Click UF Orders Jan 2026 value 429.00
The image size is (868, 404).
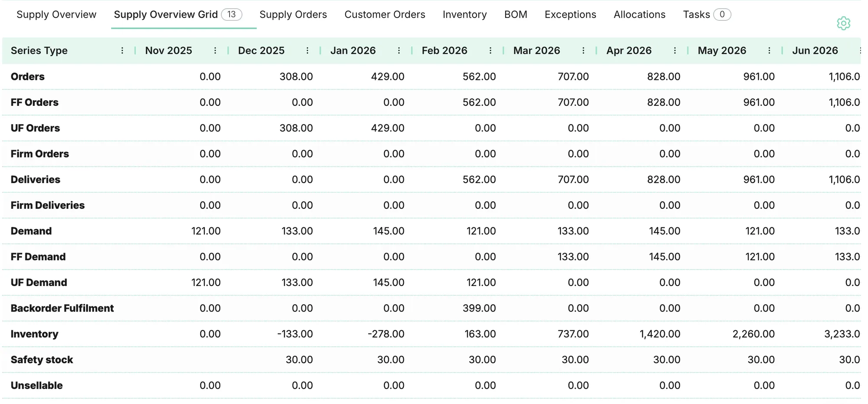click(388, 128)
